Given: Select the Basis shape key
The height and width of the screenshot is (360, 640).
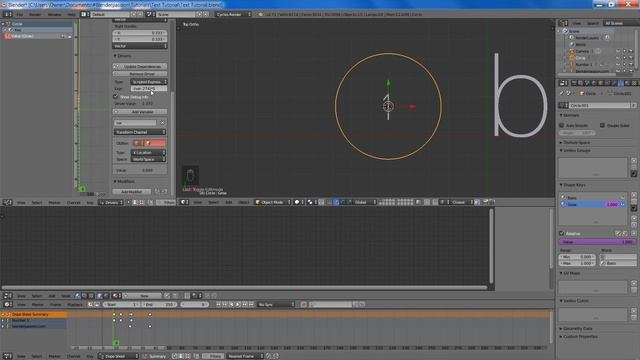Looking at the screenshot, I should pyautogui.click(x=592, y=198).
